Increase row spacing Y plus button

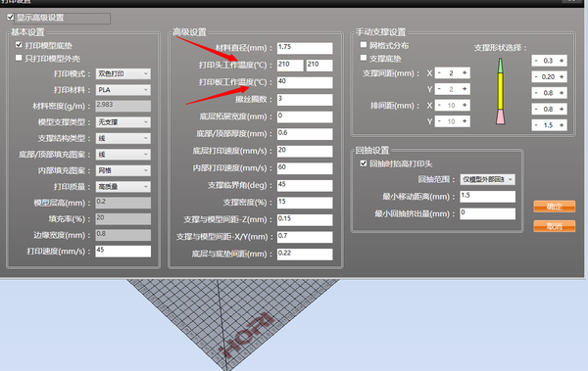465,121
